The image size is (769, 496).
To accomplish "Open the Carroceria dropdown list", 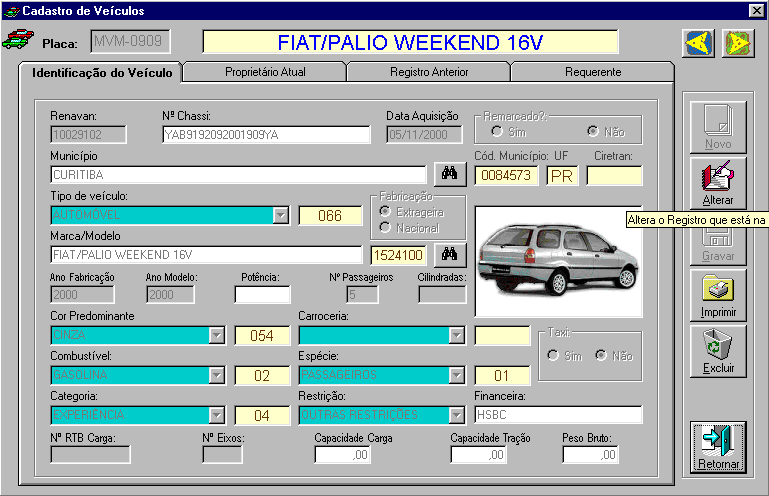I will (457, 335).
